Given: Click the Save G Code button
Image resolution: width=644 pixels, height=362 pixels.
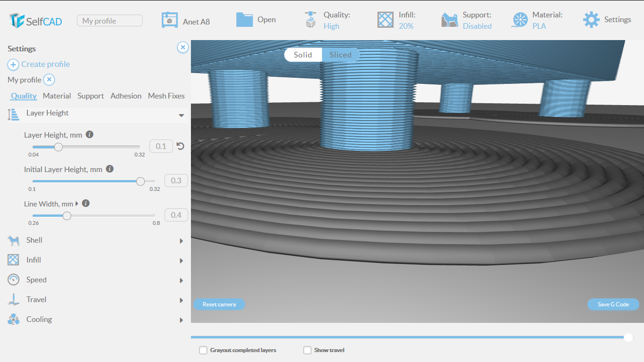Looking at the screenshot, I should tap(613, 304).
